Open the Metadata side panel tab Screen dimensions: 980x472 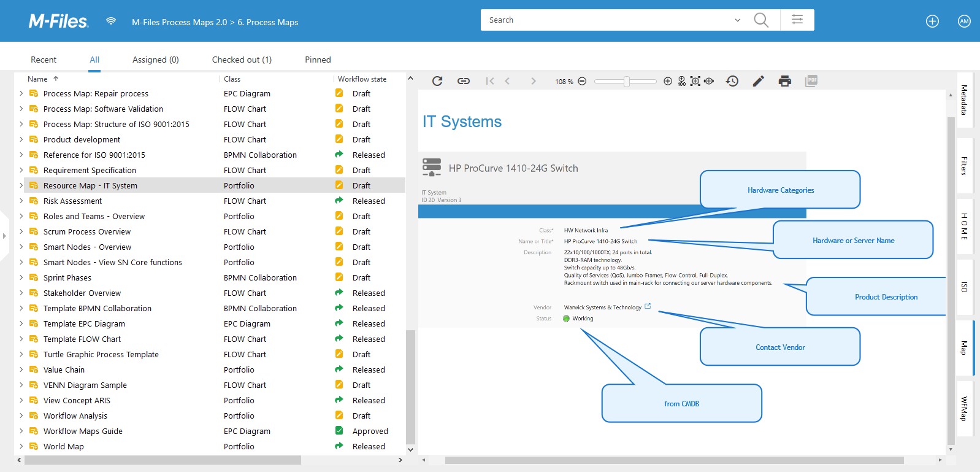(964, 100)
